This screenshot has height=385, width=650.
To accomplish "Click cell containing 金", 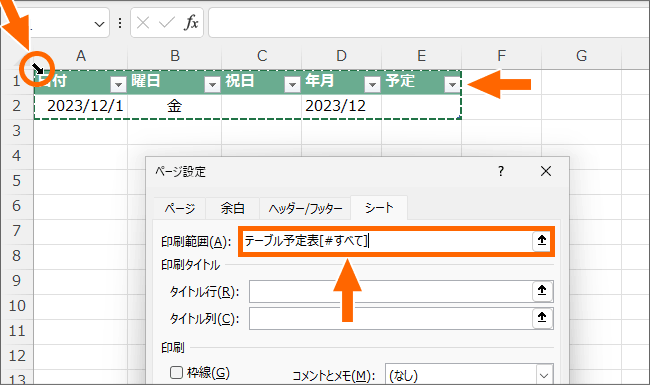I will [x=175, y=106].
